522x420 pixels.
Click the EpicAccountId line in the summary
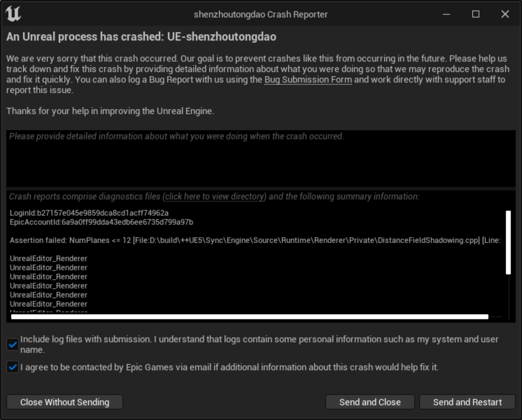click(102, 222)
